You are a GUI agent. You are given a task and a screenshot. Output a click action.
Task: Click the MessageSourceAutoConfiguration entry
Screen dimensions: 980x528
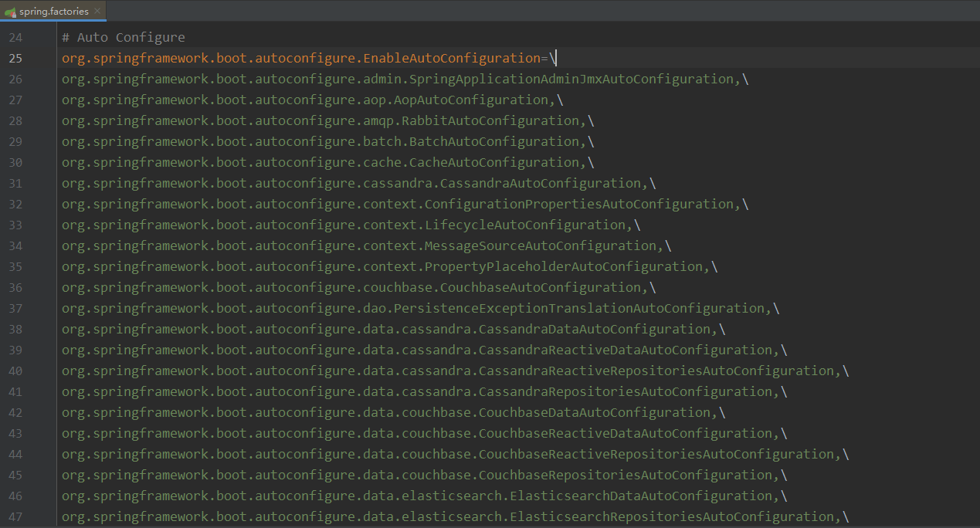pyautogui.click(x=541, y=246)
